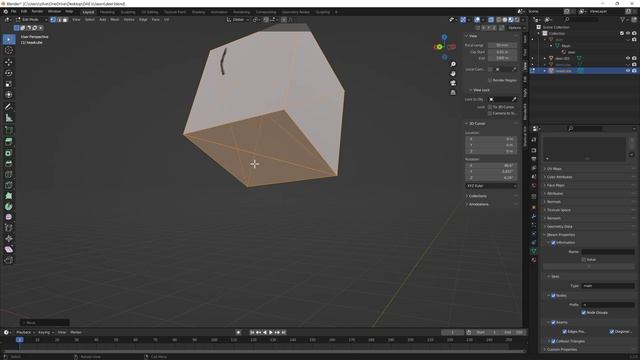The width and height of the screenshot is (640, 360).
Task: Select the Scale tool
Action: [x=9, y=84]
